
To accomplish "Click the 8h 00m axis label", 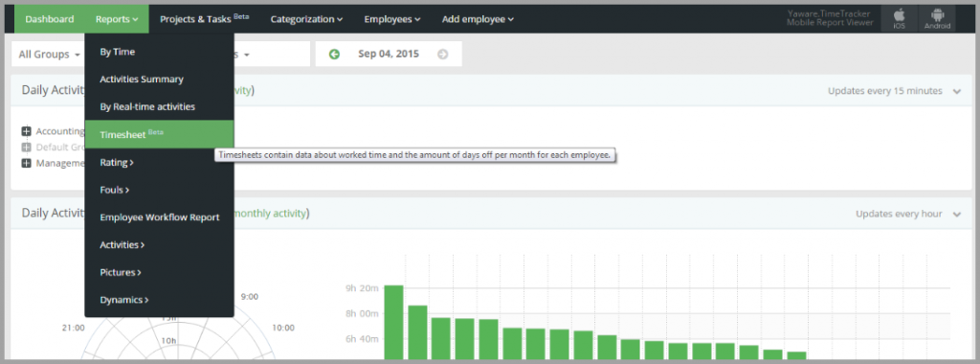I will (361, 314).
